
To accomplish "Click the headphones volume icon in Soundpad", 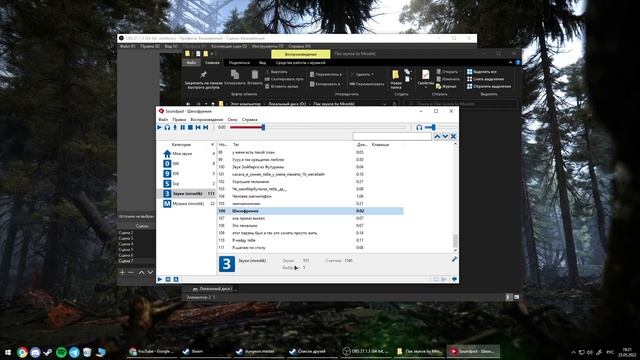I will coord(419,127).
